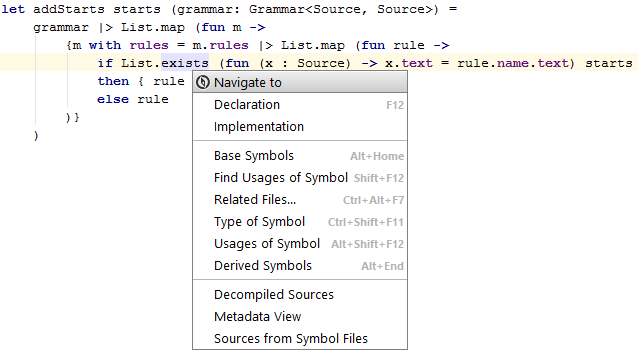Choose Declaration from Navigate to menu

coord(300,105)
